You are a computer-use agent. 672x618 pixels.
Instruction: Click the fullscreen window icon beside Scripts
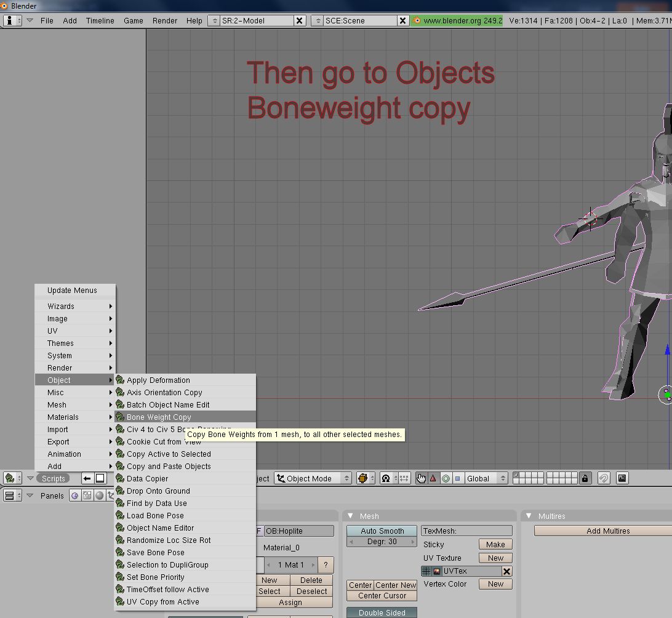(100, 478)
